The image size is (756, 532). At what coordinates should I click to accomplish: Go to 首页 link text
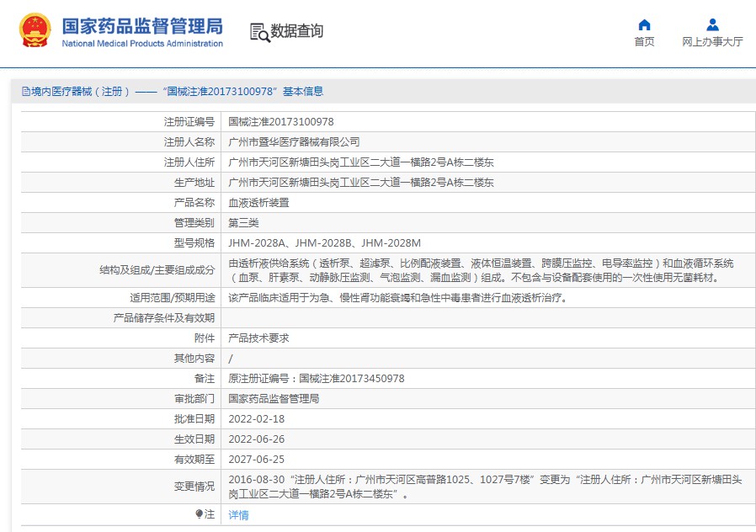(x=644, y=42)
